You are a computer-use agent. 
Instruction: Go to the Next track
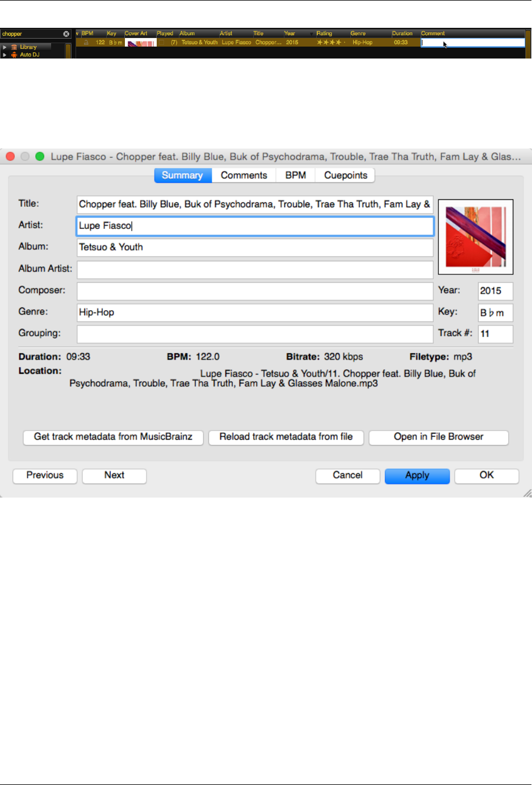[x=114, y=476]
